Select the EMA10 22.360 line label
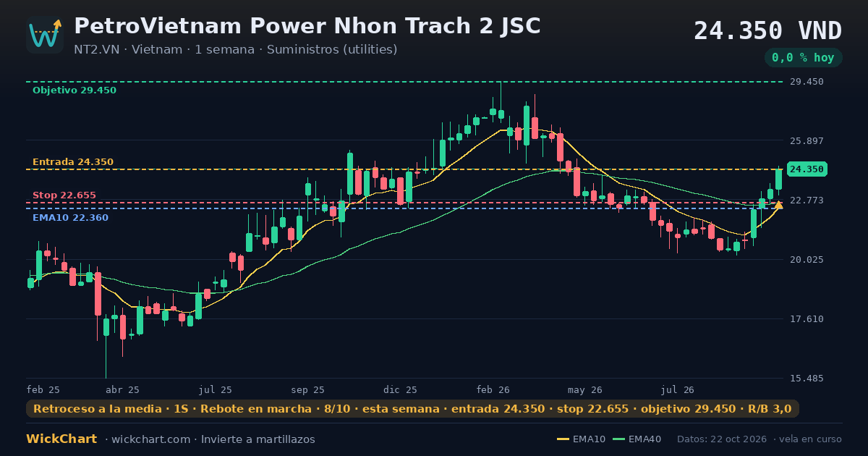This screenshot has height=456, width=868. pos(71,218)
